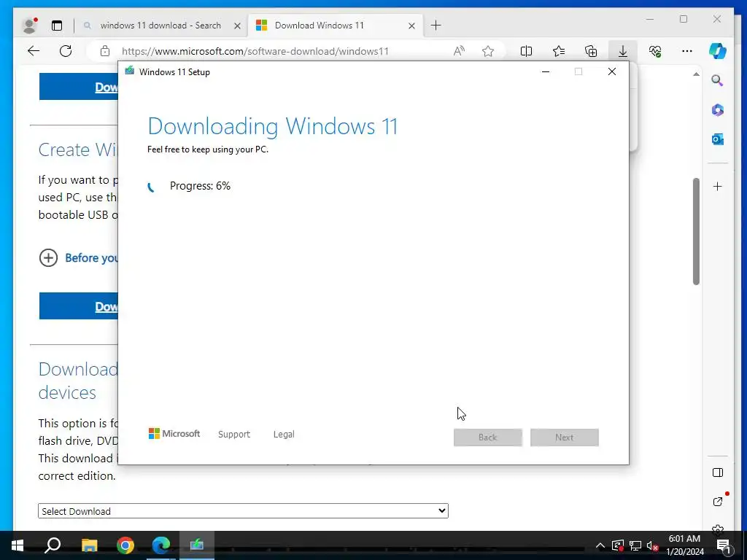
Task: Refresh the page in Edge
Action: click(66, 51)
